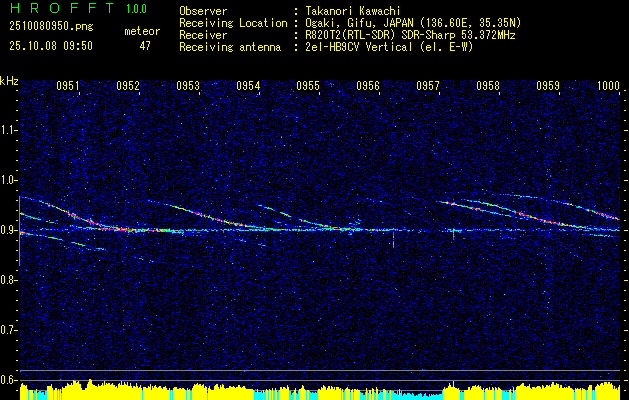Click the 0952 time marker
629x400 pixels.
tap(128, 85)
